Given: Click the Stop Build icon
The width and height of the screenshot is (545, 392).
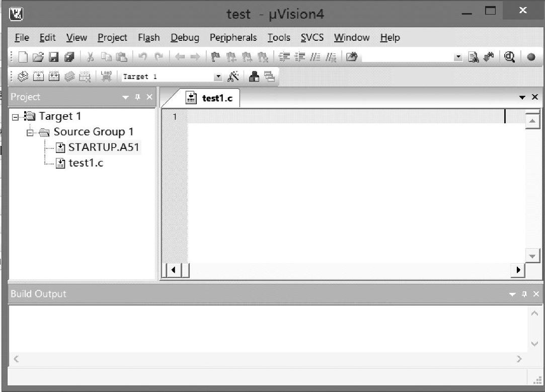Looking at the screenshot, I should 85,76.
